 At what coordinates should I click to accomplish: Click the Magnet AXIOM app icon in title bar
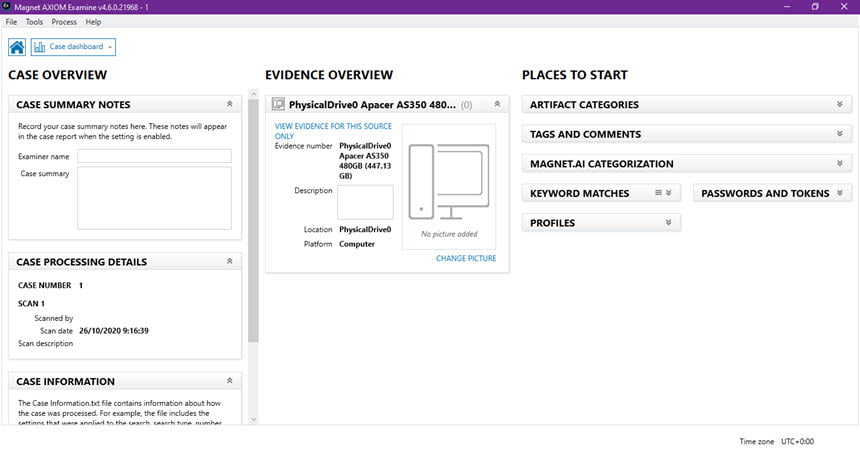(7, 7)
